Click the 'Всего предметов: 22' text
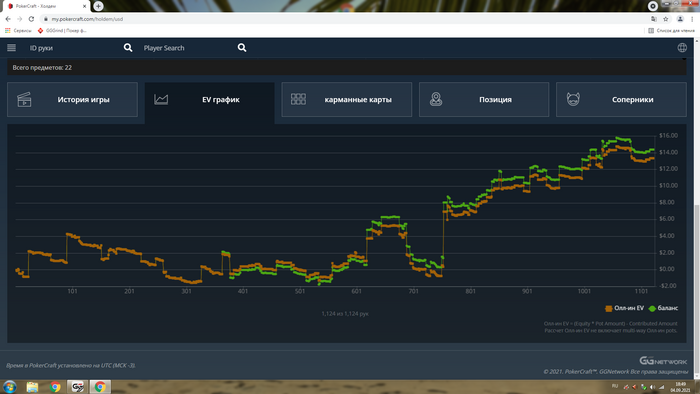Screen dimensions: 700x394 [42, 68]
